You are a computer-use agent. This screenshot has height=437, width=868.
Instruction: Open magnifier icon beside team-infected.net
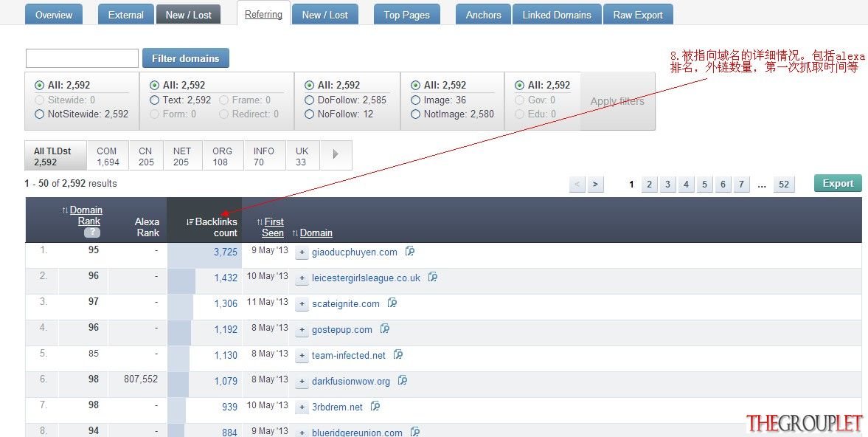398,354
